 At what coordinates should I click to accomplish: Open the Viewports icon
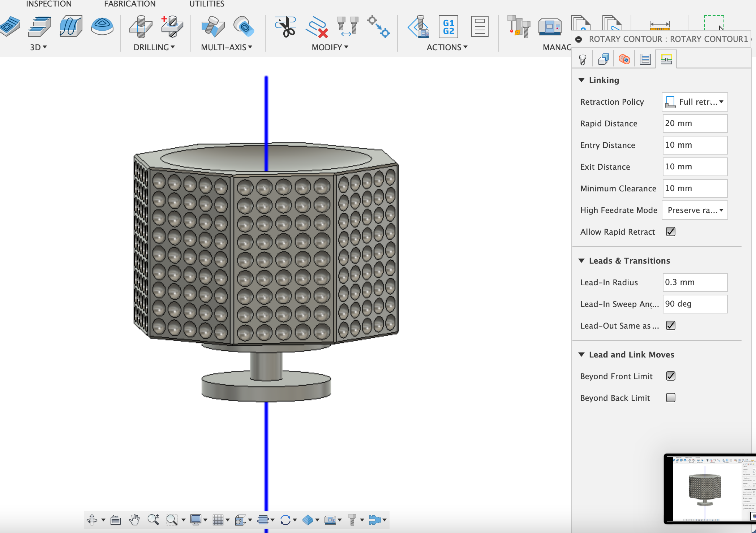coord(241,520)
